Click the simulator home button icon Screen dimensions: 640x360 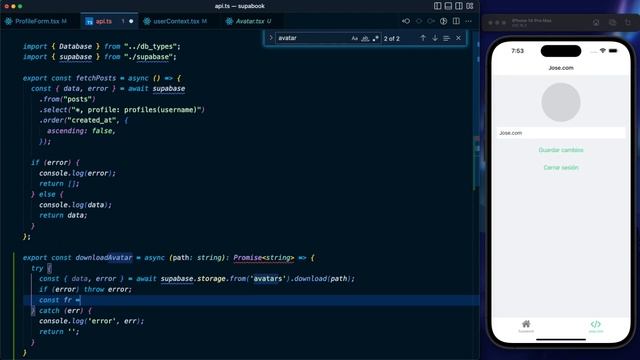tap(596, 23)
